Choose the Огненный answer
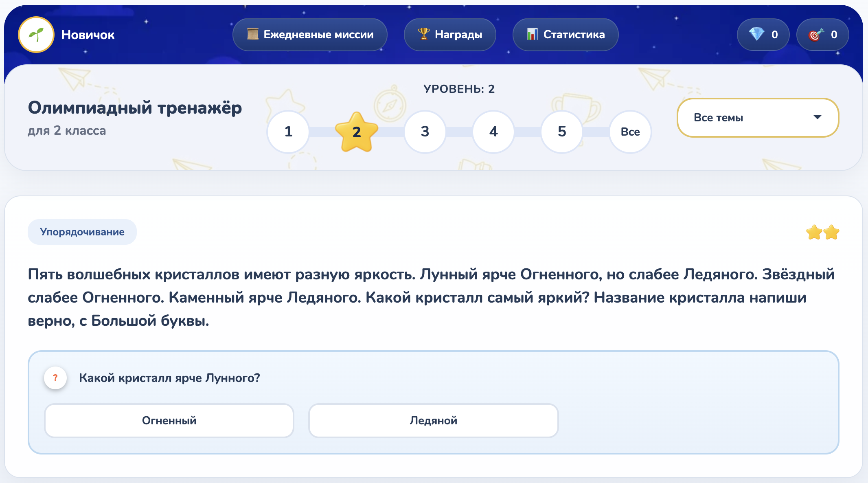Image resolution: width=868 pixels, height=483 pixels. (169, 420)
